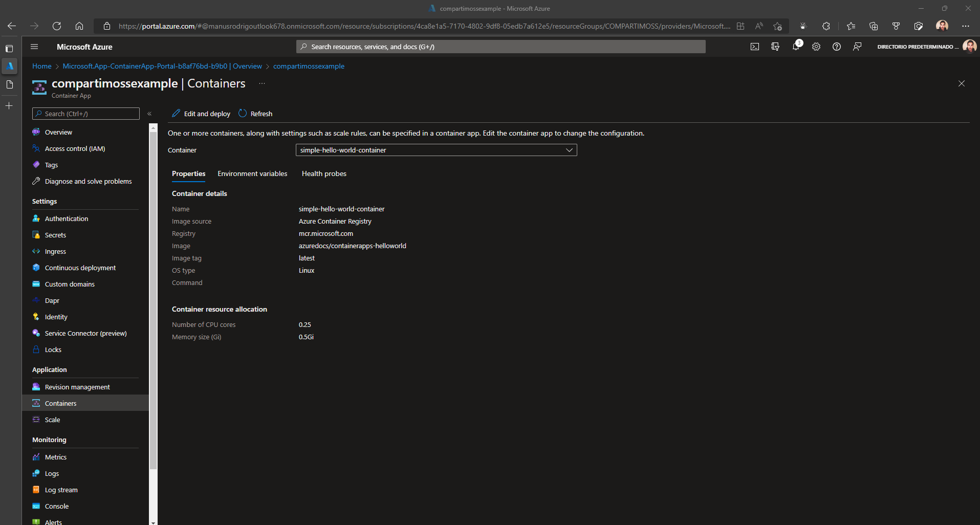Open the Health probes tab
The width and height of the screenshot is (980, 525).
coord(323,173)
